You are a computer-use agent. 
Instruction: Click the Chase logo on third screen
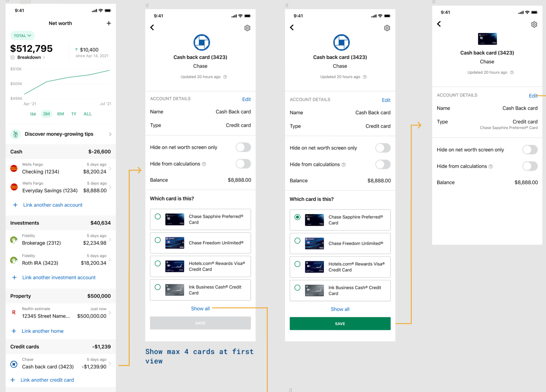pyautogui.click(x=341, y=43)
